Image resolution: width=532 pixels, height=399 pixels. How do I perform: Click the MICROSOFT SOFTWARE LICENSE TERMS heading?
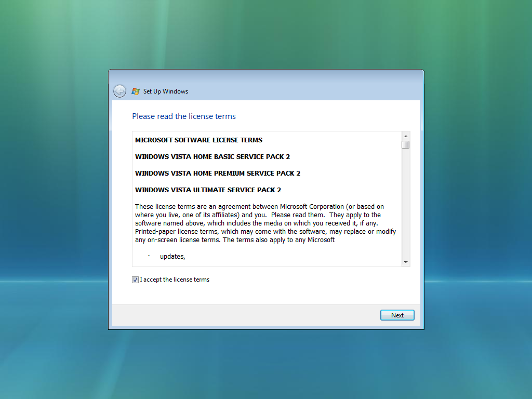coord(198,140)
